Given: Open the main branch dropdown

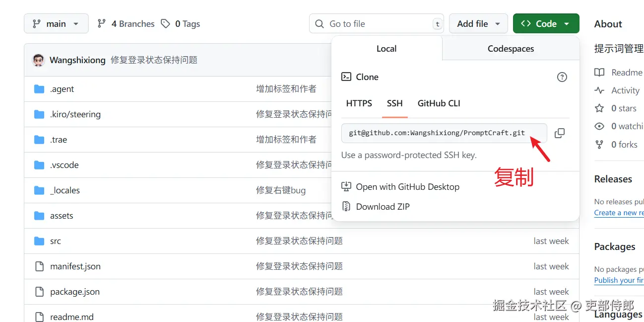Looking at the screenshot, I should [56, 24].
